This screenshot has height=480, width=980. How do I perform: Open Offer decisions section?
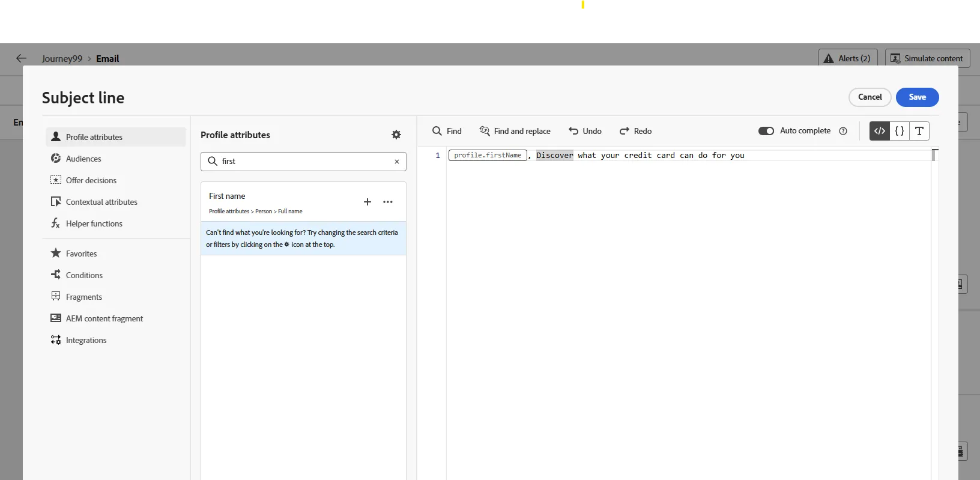(116, 180)
